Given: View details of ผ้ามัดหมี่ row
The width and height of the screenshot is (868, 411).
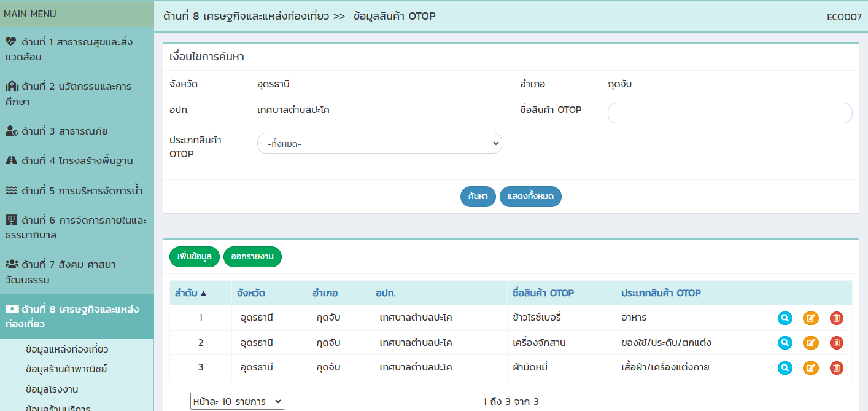Looking at the screenshot, I should (x=785, y=368).
